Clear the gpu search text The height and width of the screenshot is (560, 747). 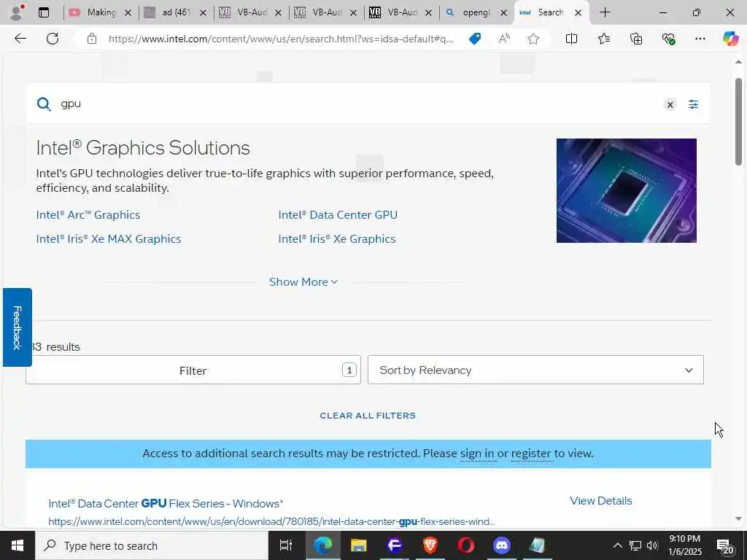pos(670,104)
